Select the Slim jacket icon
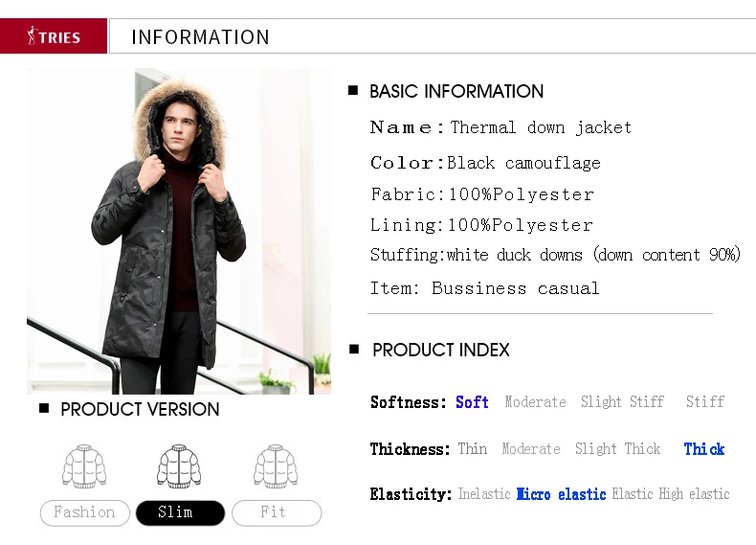 pos(179,466)
